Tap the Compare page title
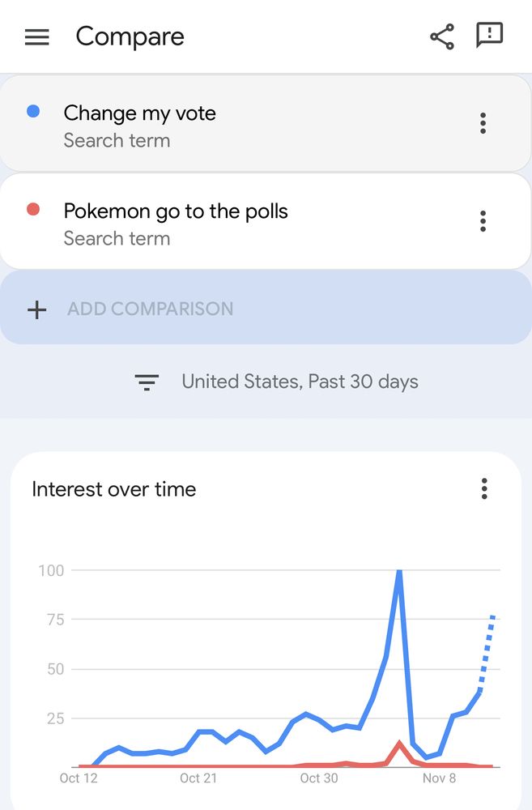The image size is (532, 810). pos(130,37)
